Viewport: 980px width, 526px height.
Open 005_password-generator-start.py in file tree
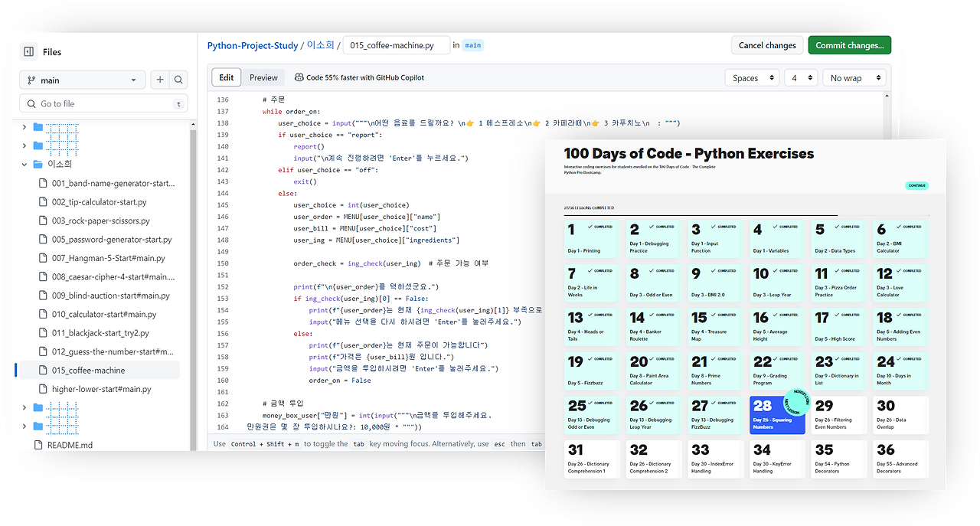coord(112,240)
